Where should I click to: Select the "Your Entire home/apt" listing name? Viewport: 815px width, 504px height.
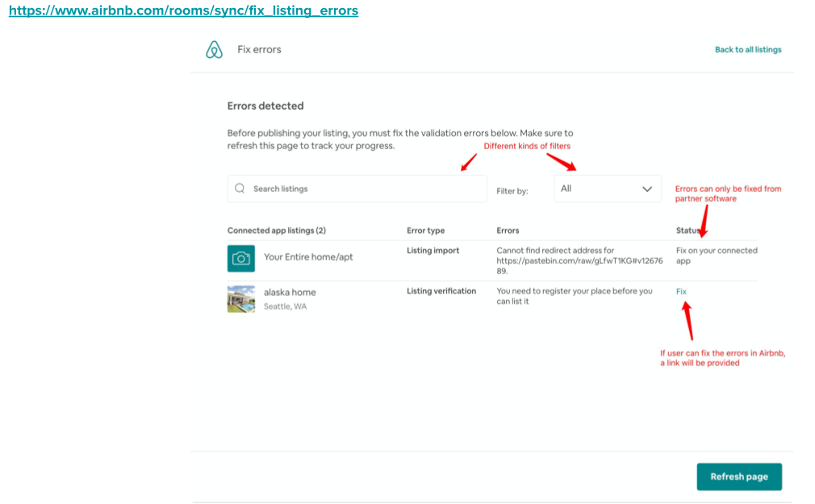pyautogui.click(x=308, y=257)
